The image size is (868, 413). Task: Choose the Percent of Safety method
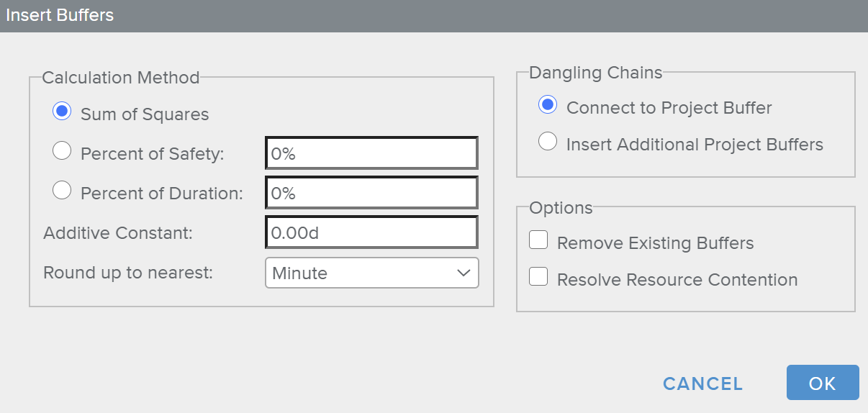point(63,151)
